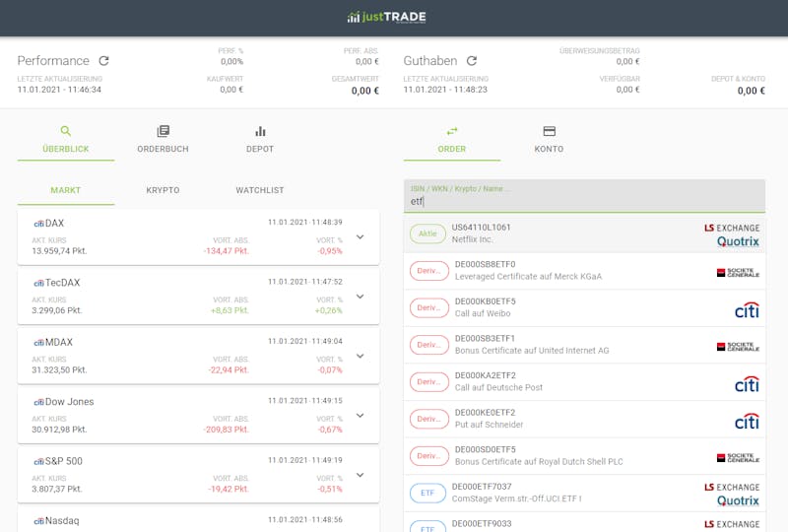
Task: Click the Nasdaq index name
Action: (62, 521)
